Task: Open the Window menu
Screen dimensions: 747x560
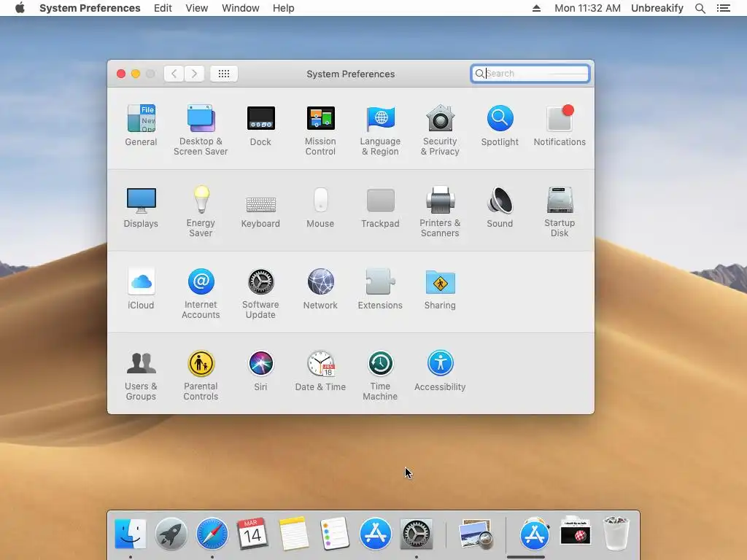Action: pyautogui.click(x=241, y=8)
